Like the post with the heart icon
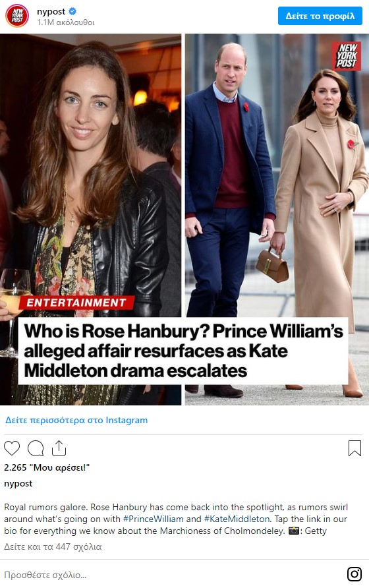The width and height of the screenshot is (369, 588). pyautogui.click(x=12, y=448)
